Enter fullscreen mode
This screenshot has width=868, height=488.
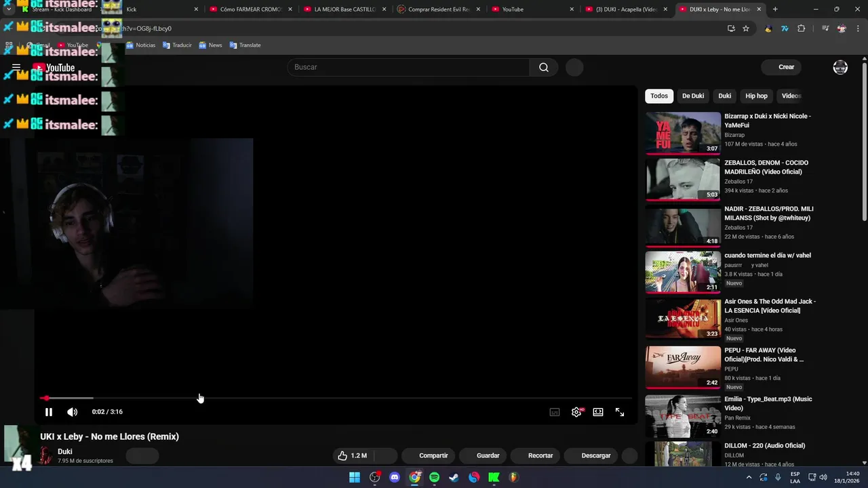(x=620, y=412)
